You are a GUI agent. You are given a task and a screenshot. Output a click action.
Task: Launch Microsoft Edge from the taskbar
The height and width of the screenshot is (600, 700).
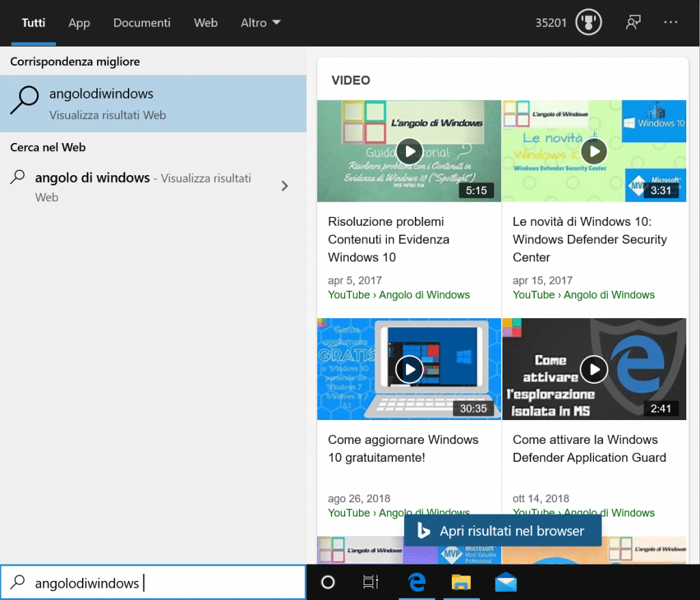(416, 582)
